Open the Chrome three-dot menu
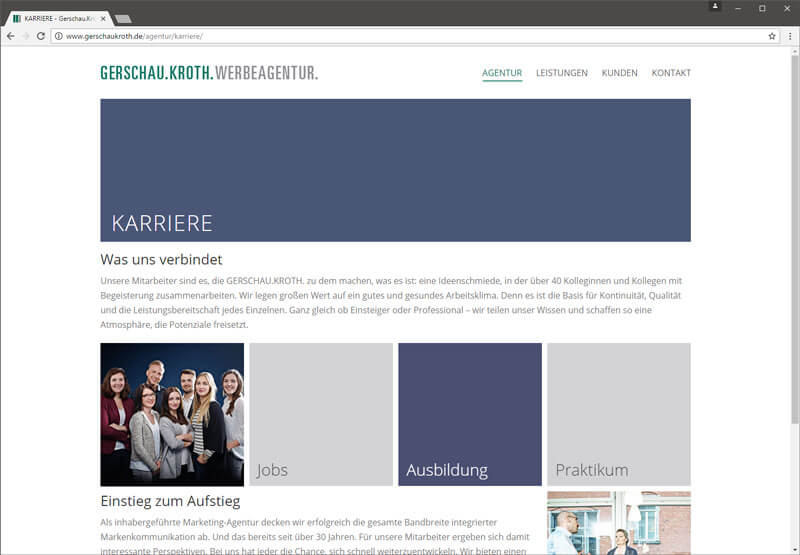 coord(790,36)
